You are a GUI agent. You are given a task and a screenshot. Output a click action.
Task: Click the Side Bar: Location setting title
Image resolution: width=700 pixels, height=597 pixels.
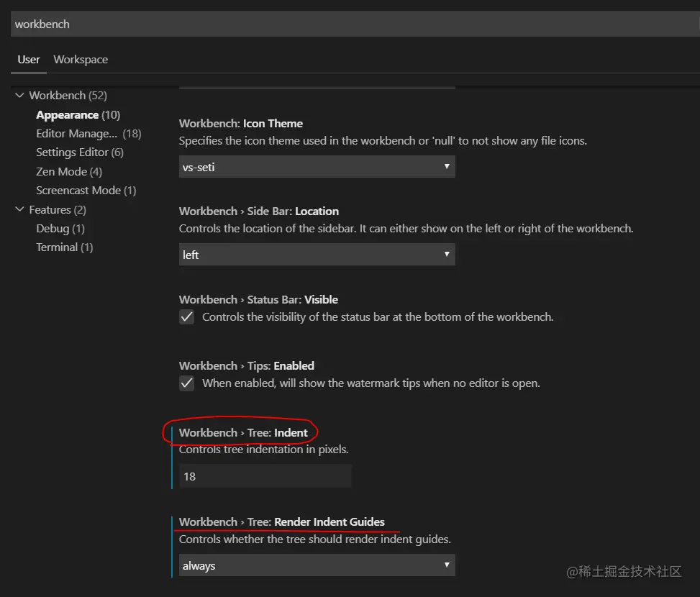coord(259,211)
